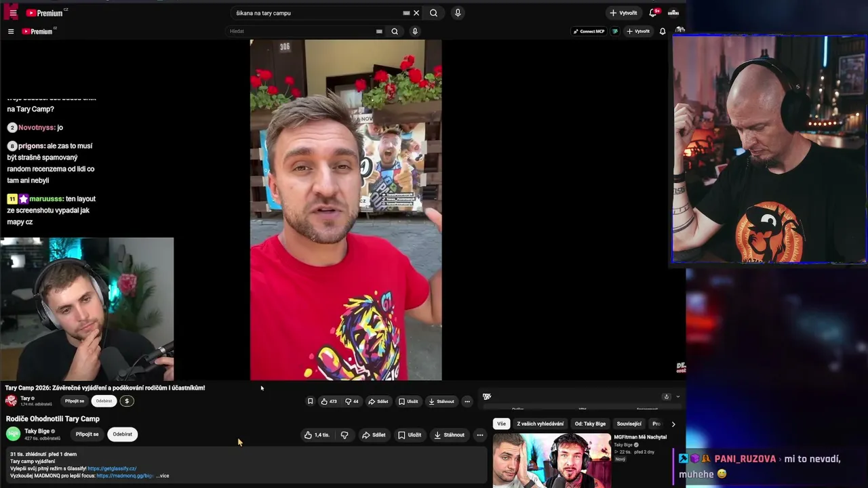Open the virtual keyboard in the 'šikana' search box
The height and width of the screenshot is (488, 868).
[406, 13]
